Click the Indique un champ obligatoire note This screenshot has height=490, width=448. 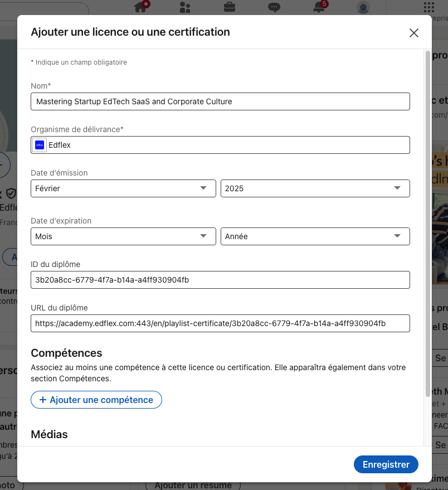[79, 62]
